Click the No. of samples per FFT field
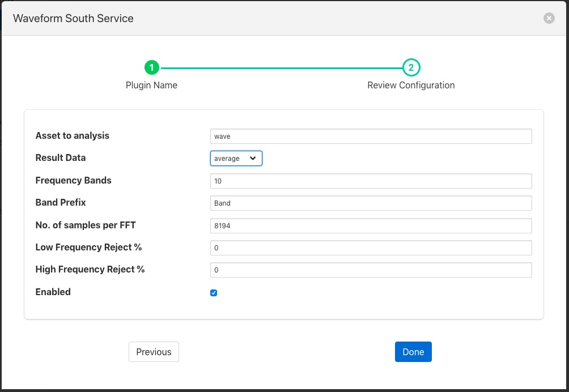Screen dimensions: 569x392 (x=371, y=225)
